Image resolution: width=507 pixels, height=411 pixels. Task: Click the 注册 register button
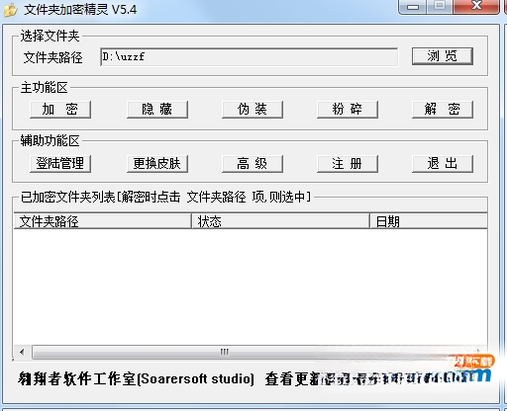347,164
